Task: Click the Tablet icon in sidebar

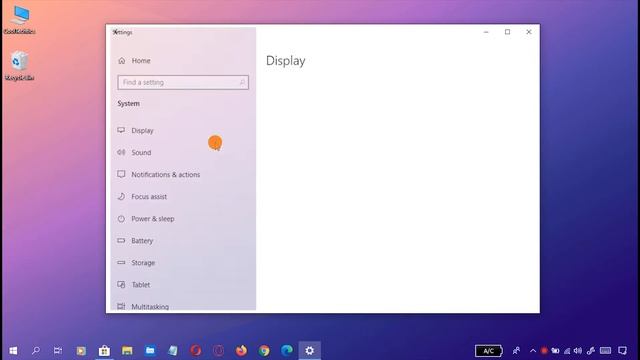Action: (x=121, y=284)
